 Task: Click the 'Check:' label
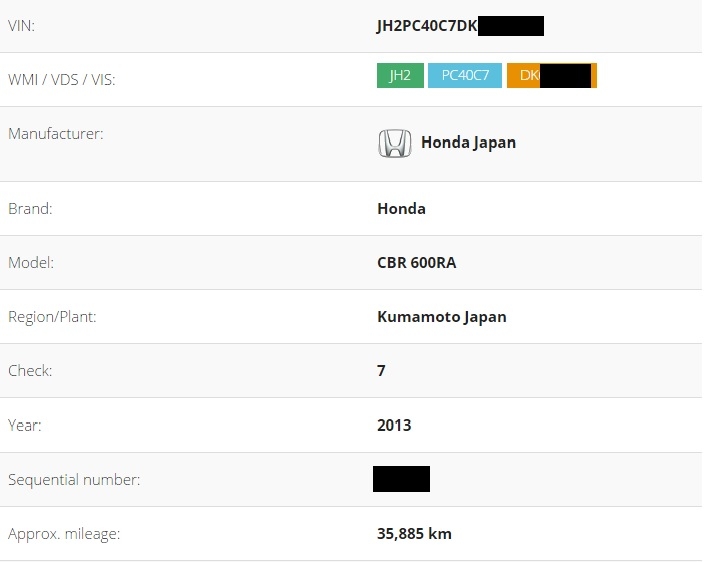click(30, 370)
